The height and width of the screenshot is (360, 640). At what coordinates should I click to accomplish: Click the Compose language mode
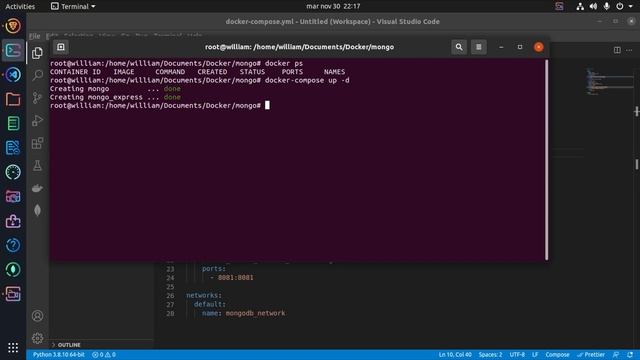click(x=557, y=355)
